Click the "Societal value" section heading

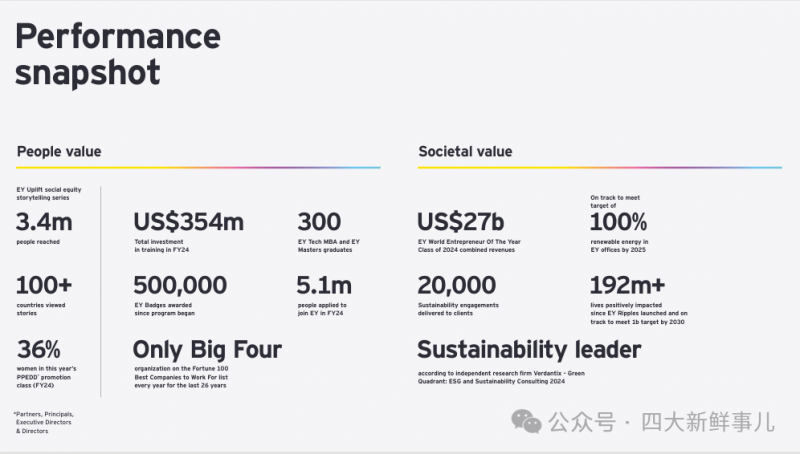tap(465, 152)
